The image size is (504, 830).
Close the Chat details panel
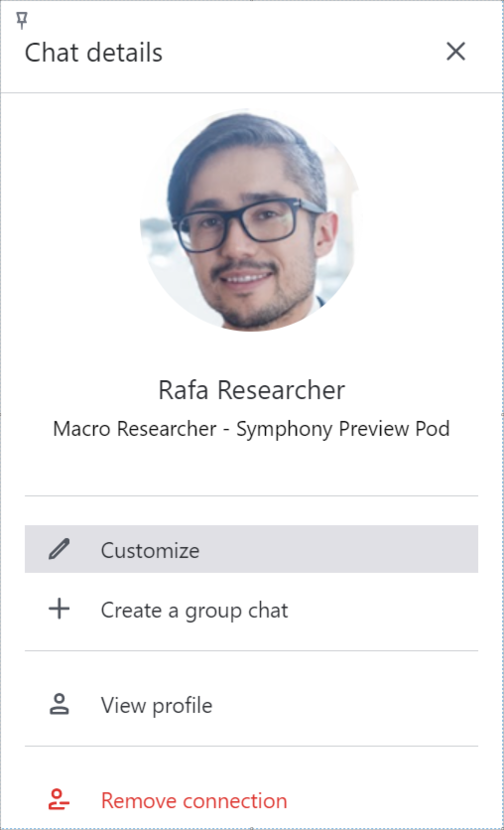click(455, 52)
